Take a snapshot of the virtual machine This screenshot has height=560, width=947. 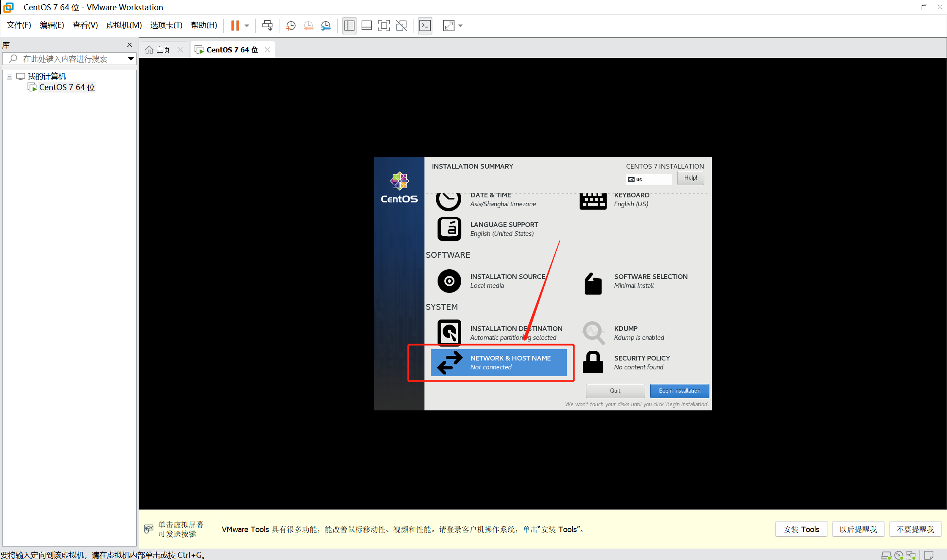point(290,25)
